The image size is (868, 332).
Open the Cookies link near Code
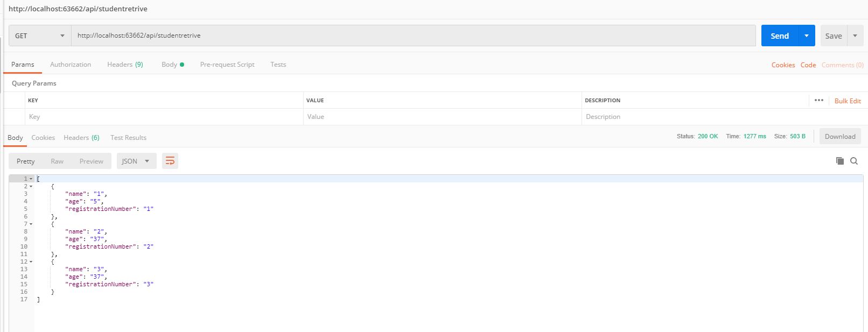[783, 65]
